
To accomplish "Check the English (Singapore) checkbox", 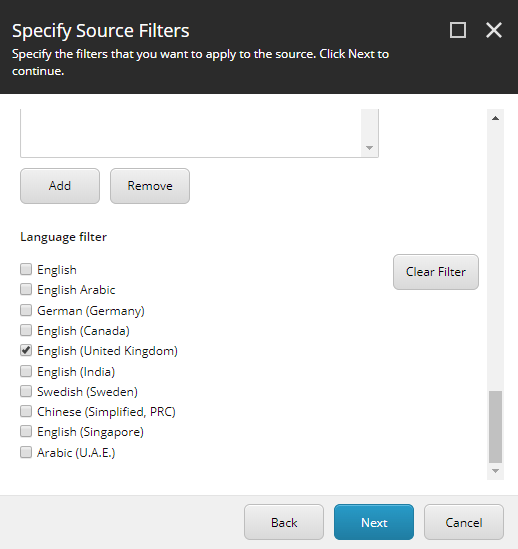I will pyautogui.click(x=26, y=431).
